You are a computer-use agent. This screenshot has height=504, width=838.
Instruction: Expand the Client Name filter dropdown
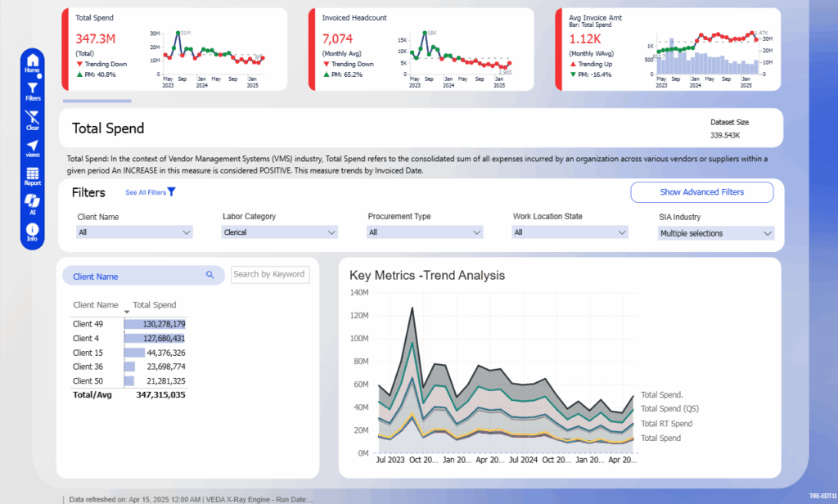[x=134, y=232]
